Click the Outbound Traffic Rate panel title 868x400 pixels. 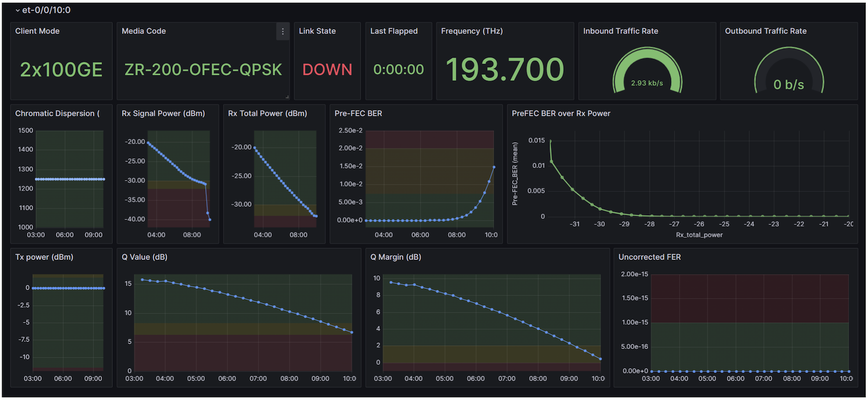pos(766,31)
